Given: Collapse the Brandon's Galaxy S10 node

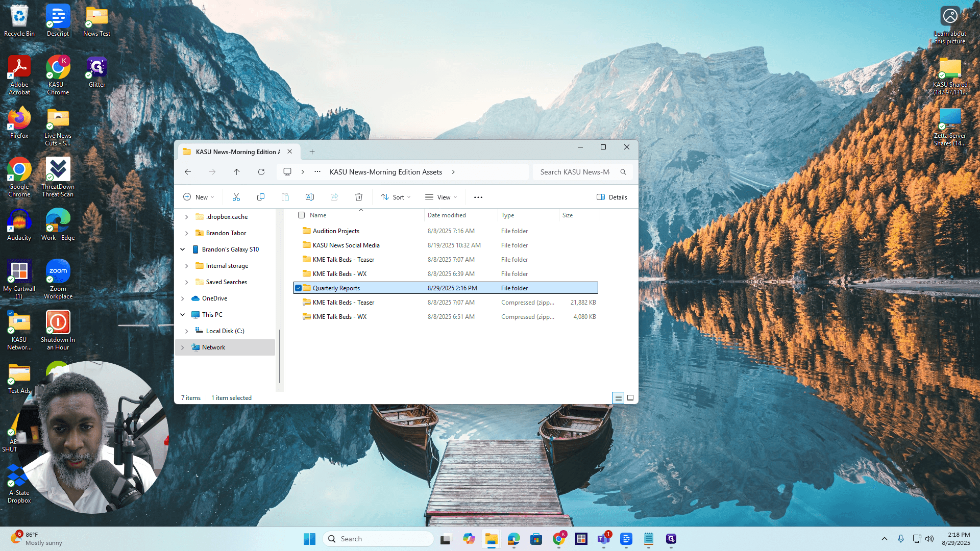Looking at the screenshot, I should coord(183,249).
